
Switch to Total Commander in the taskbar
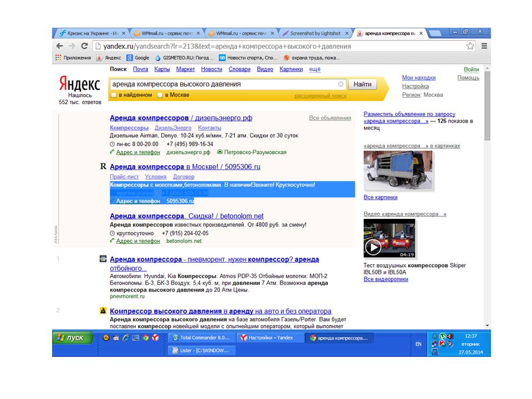coord(201,337)
